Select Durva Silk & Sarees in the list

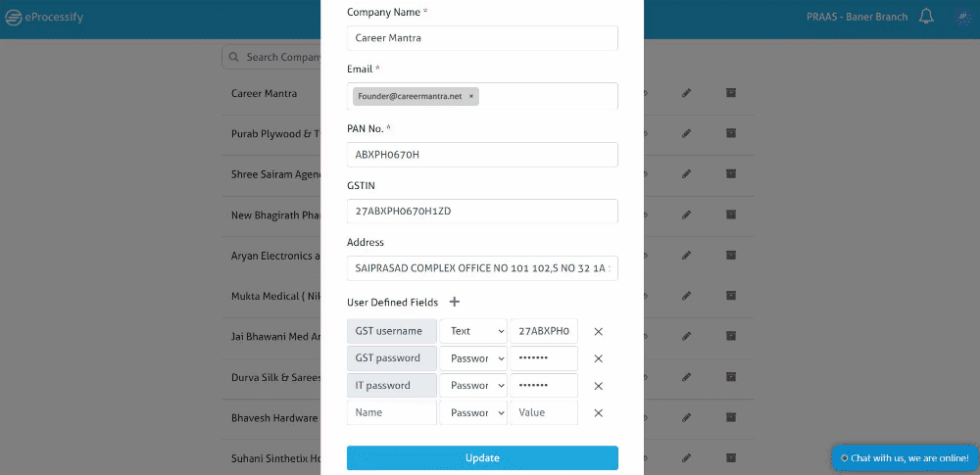tap(275, 377)
